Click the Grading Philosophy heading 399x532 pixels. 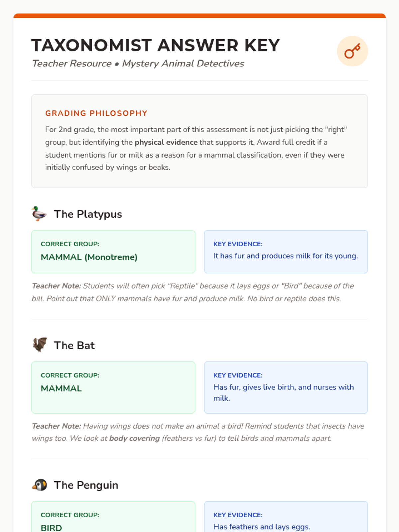pos(96,113)
